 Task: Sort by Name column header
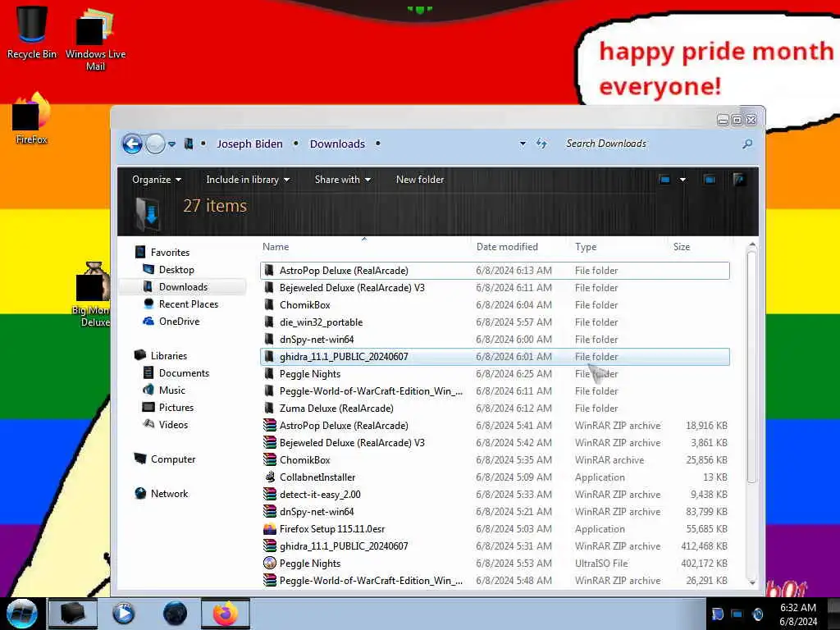click(276, 247)
